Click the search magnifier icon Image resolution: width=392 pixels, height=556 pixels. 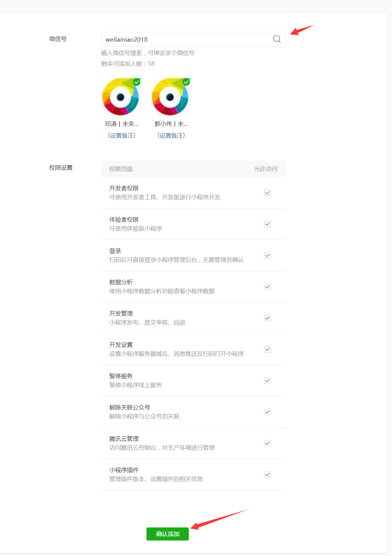click(277, 39)
